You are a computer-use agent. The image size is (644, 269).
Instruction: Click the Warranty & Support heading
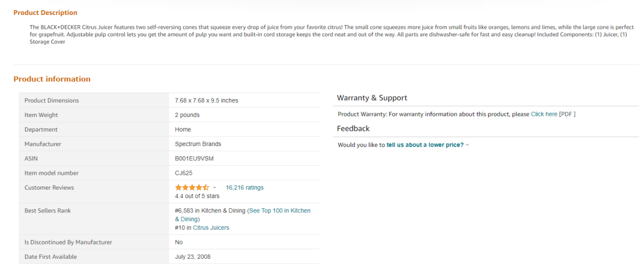click(x=372, y=98)
